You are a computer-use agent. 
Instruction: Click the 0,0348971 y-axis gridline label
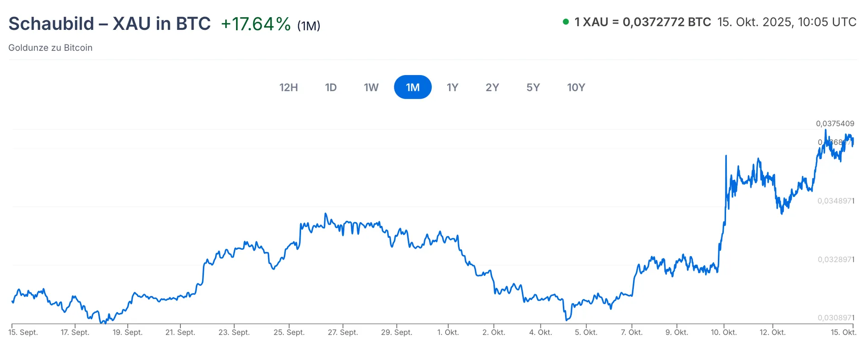point(835,201)
